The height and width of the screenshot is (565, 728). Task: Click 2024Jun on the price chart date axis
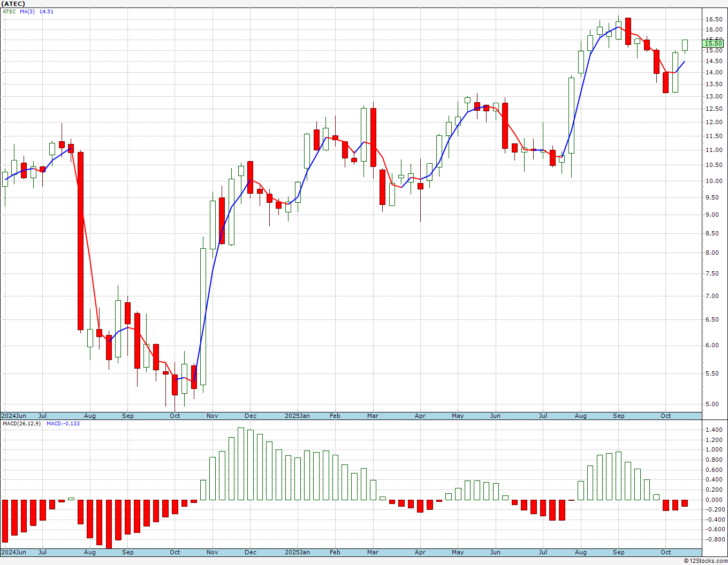13,416
